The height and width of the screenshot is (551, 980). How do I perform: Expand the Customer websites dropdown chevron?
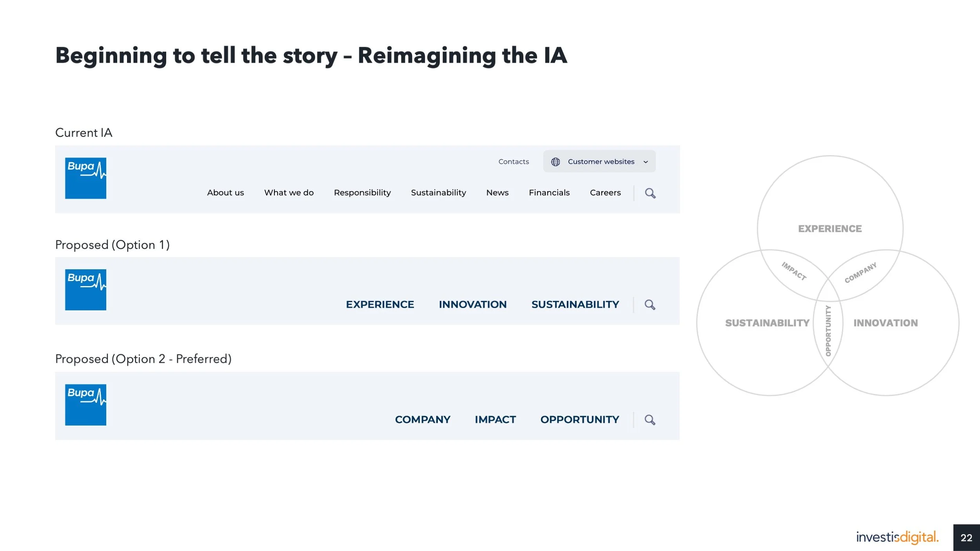click(x=646, y=162)
